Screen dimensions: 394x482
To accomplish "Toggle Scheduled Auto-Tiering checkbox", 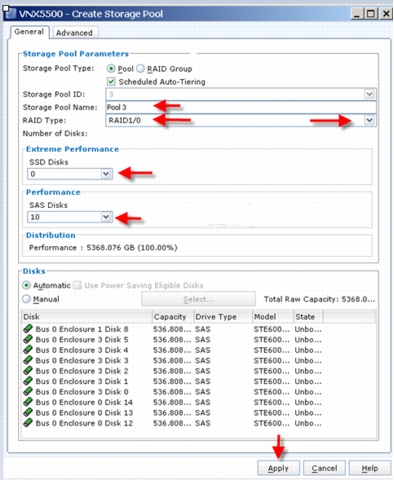I will coord(111,82).
